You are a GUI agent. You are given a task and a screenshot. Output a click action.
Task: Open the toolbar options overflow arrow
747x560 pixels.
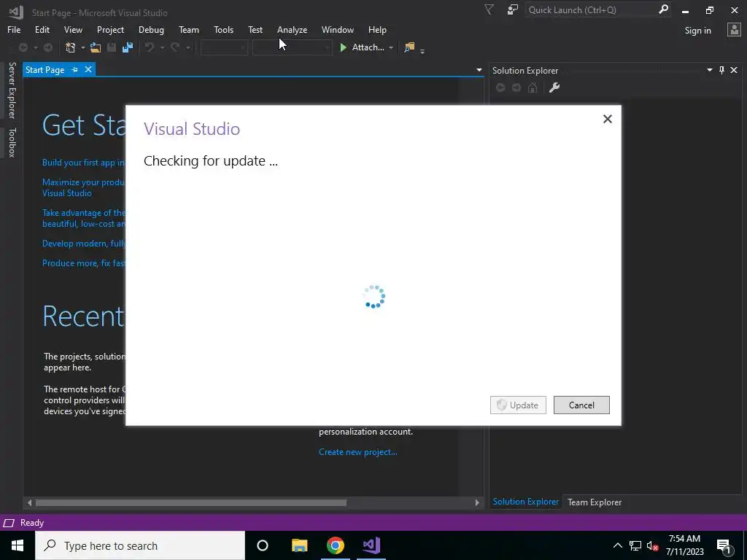422,51
